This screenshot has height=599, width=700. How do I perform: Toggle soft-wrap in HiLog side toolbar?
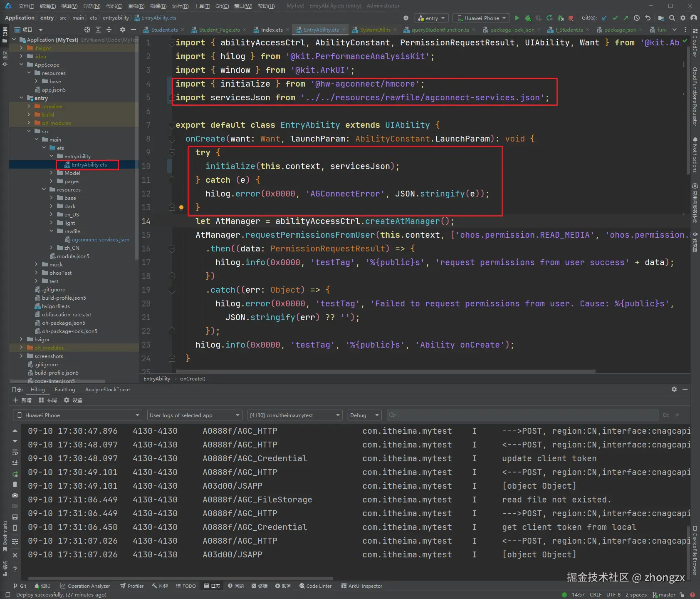pos(15,452)
